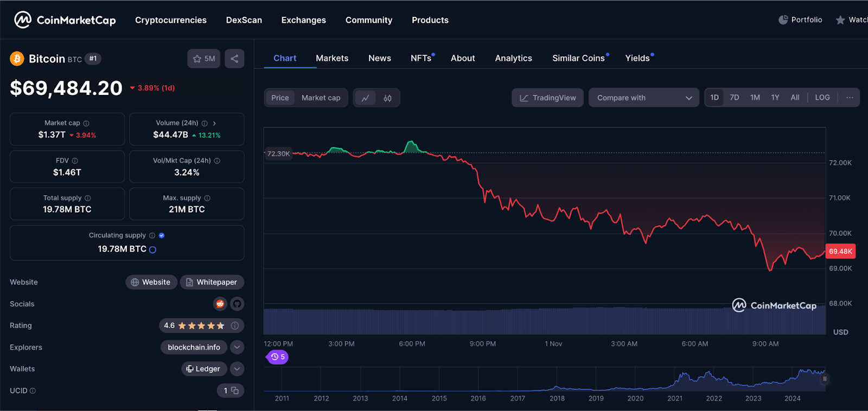Select the 7D time range

click(x=735, y=98)
